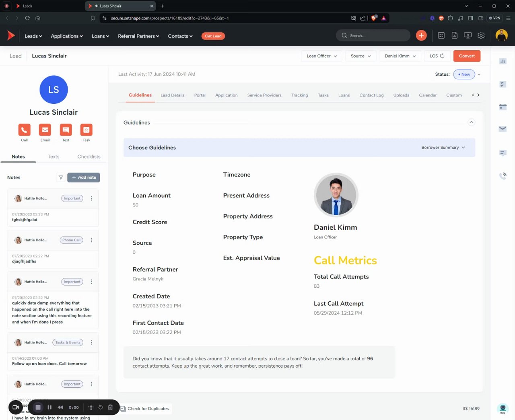Click the Get Lead button
The height and width of the screenshot is (420, 515).
point(213,36)
